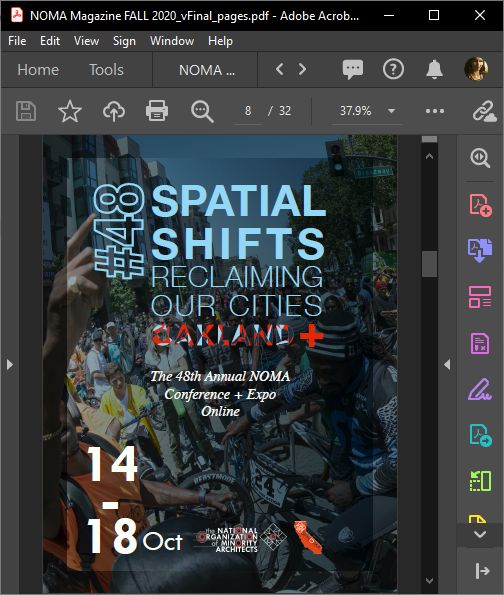The width and height of the screenshot is (504, 595).
Task: Minimize the Acrobat window
Action: [389, 15]
